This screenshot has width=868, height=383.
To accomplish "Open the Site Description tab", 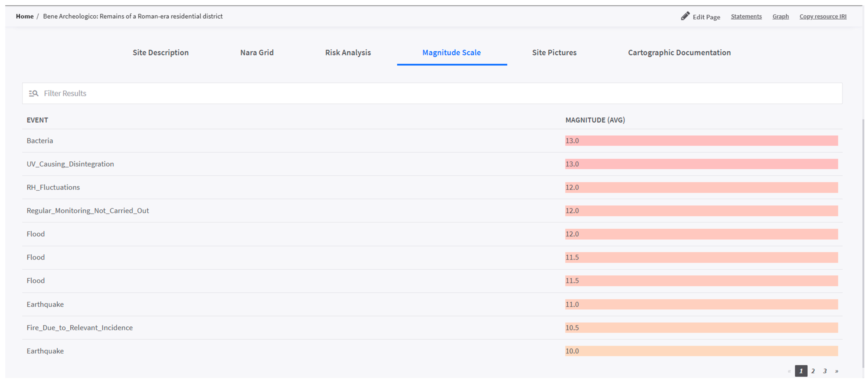I will 160,53.
